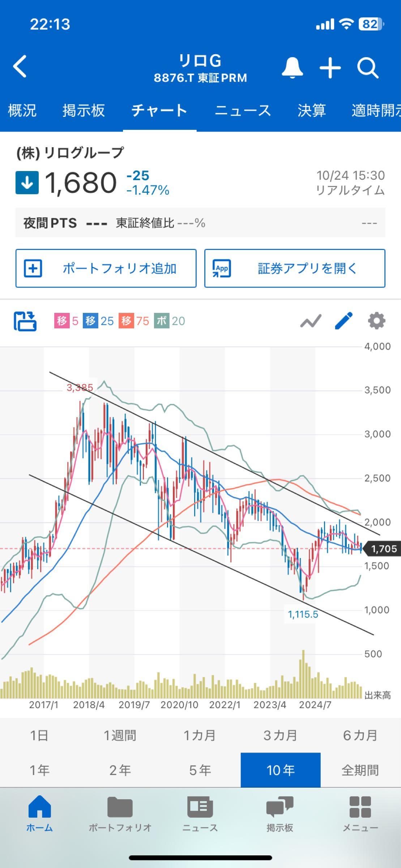
Task: Switch to the 決算 tab
Action: tap(312, 111)
